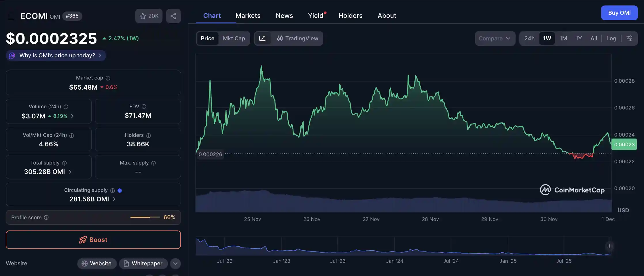Click the Buy OMI button
This screenshot has width=644, height=276.
pos(619,13)
